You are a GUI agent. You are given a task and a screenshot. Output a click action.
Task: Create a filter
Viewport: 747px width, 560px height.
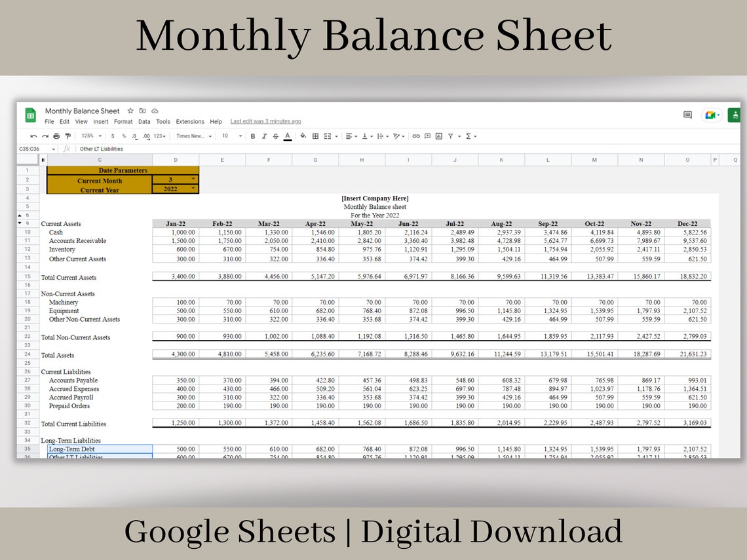click(x=452, y=136)
